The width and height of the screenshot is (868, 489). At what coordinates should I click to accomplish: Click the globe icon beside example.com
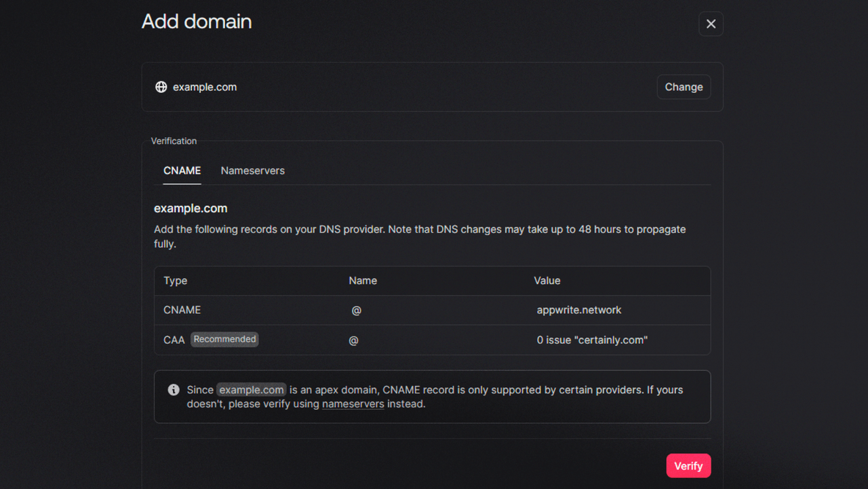coord(161,87)
